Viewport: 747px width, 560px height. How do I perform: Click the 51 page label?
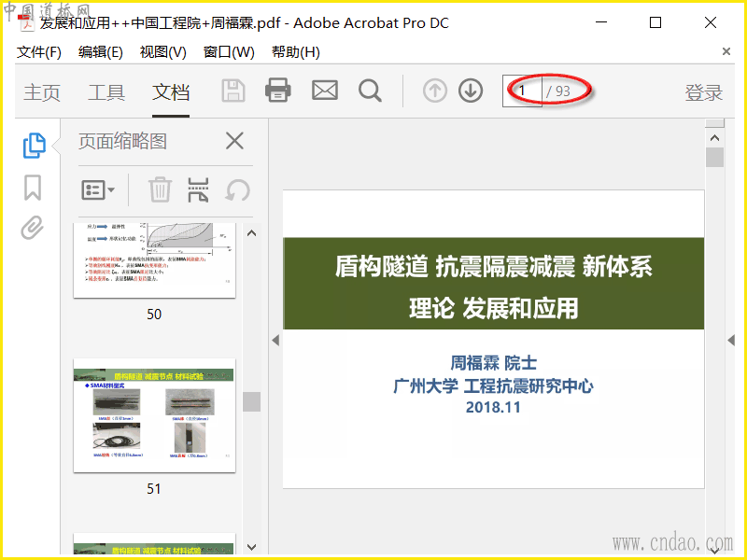(x=153, y=489)
